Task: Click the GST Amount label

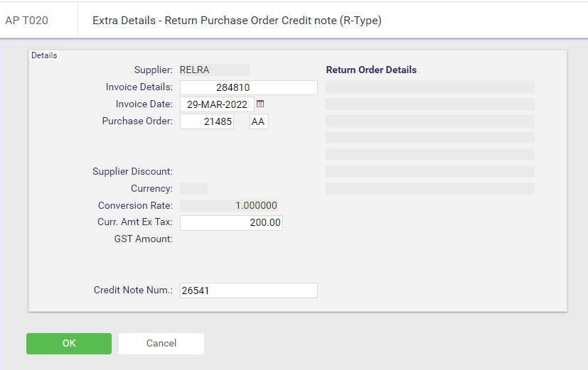Action: (143, 239)
